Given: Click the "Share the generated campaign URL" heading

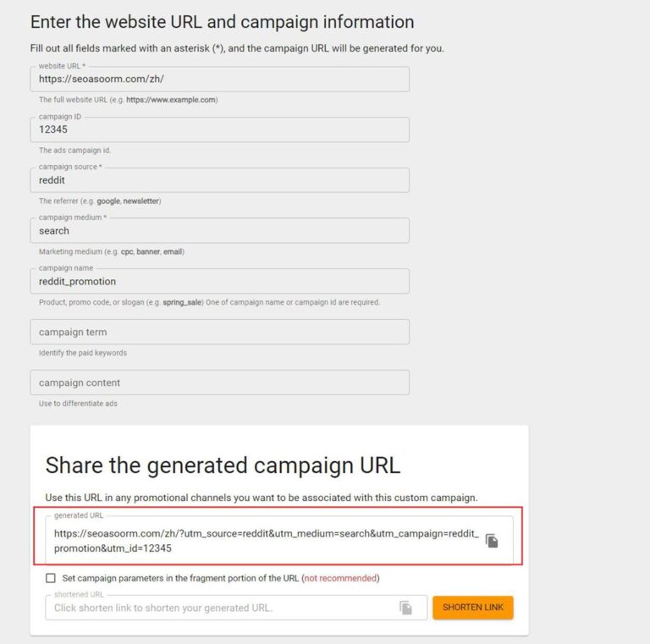Looking at the screenshot, I should click(x=223, y=465).
